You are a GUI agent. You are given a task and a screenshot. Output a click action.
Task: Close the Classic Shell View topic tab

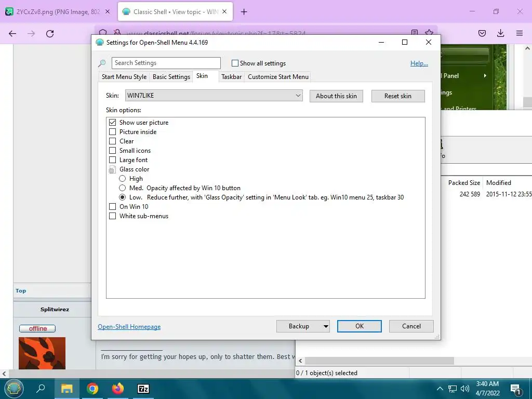click(224, 11)
